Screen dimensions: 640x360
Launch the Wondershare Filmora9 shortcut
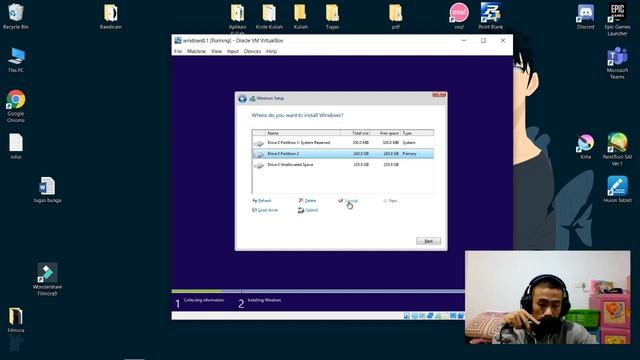point(47,279)
